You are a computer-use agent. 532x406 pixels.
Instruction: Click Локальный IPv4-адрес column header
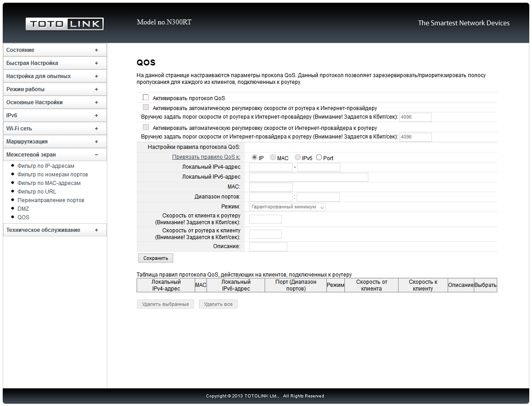(166, 285)
